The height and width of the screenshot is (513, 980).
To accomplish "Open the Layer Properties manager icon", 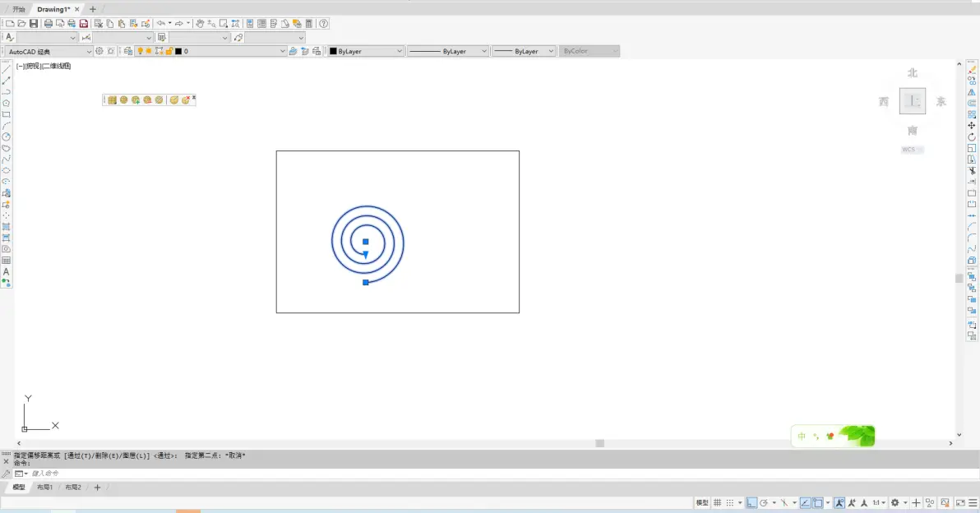I will point(128,51).
